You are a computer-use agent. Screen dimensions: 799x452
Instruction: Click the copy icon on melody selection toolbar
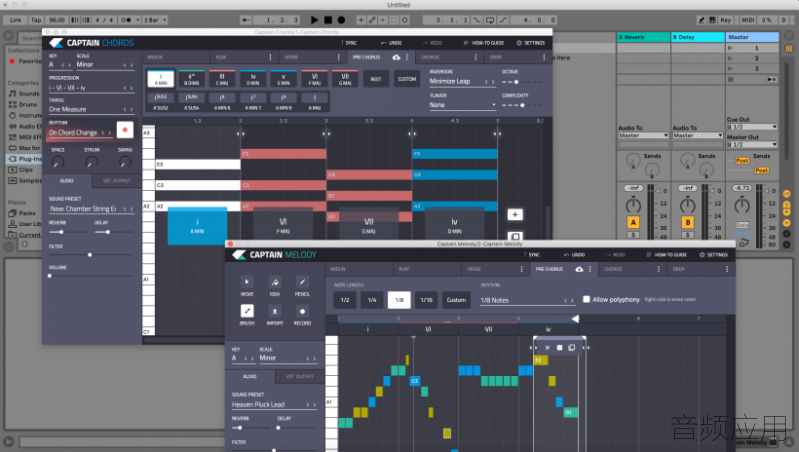point(571,348)
